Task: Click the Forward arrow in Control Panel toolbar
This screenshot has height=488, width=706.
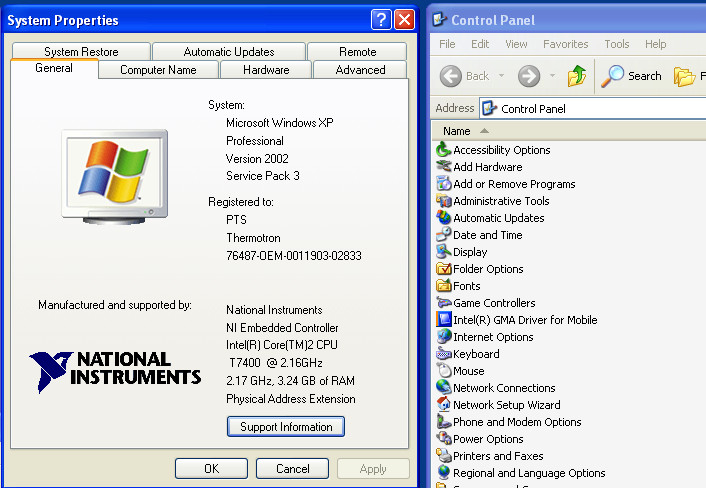Action: click(529, 76)
